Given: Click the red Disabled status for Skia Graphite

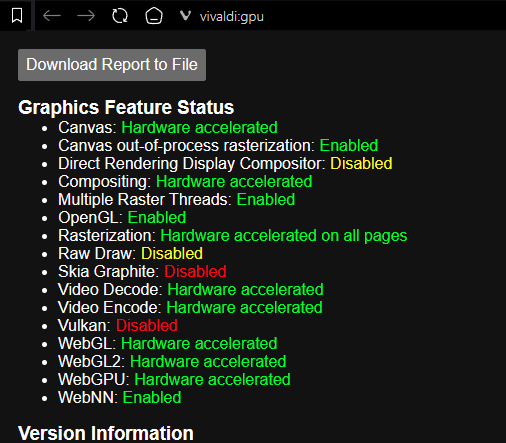Looking at the screenshot, I should (x=195, y=272).
